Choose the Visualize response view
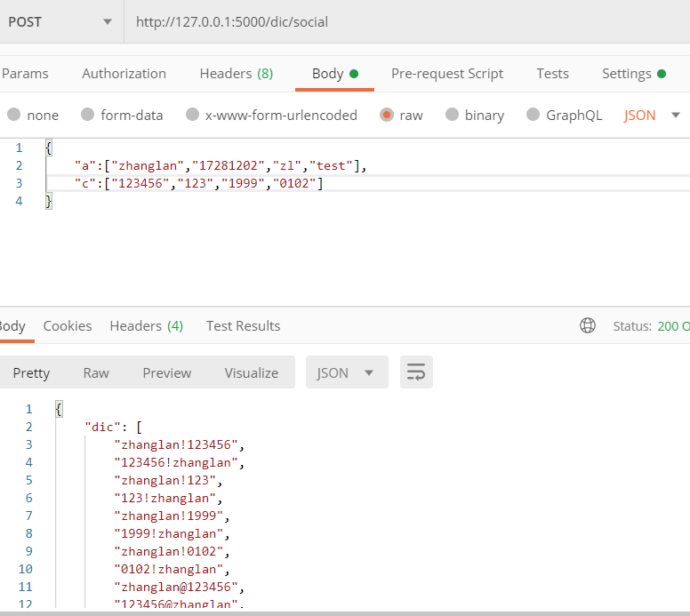The width and height of the screenshot is (690, 616). pos(252,373)
